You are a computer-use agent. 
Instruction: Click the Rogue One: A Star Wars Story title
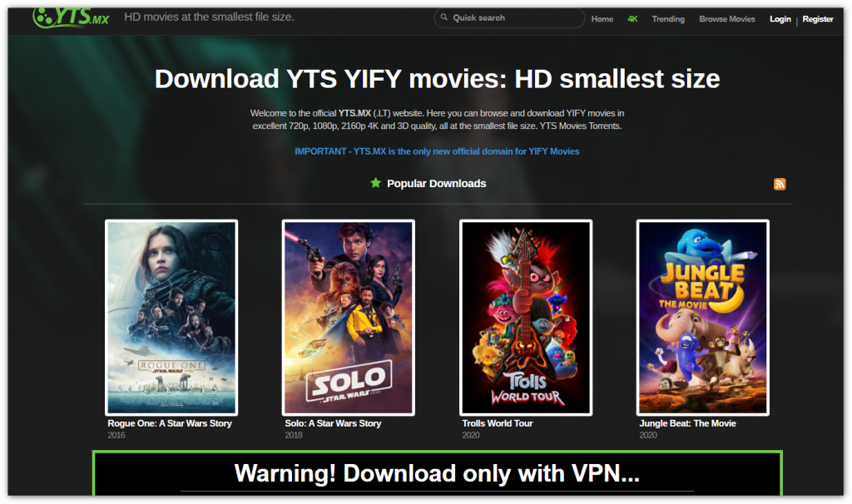170,423
